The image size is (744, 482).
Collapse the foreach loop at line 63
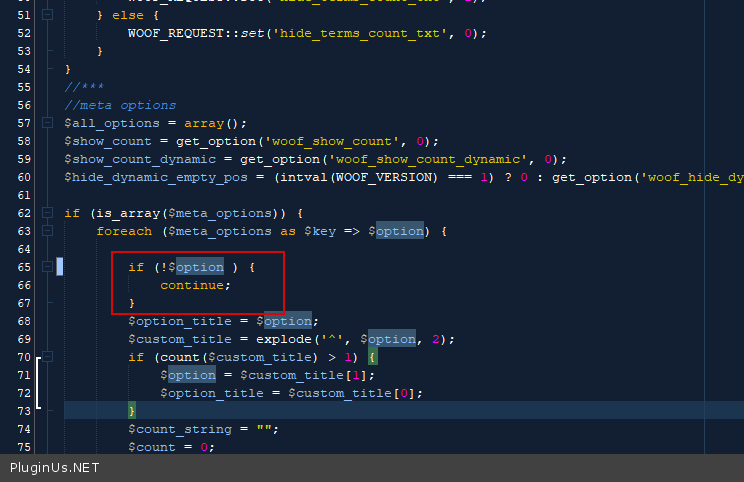pyautogui.click(x=47, y=231)
